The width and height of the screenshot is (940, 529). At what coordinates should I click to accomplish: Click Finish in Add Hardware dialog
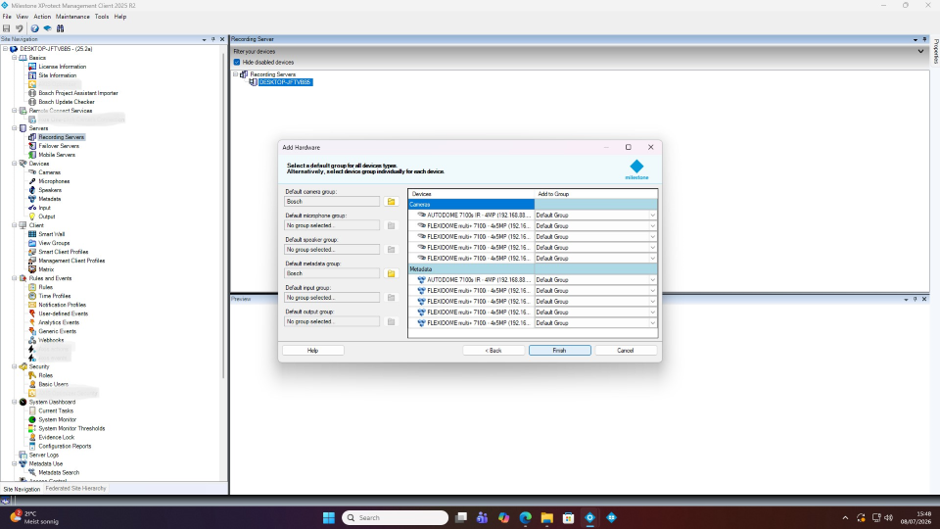(x=559, y=350)
